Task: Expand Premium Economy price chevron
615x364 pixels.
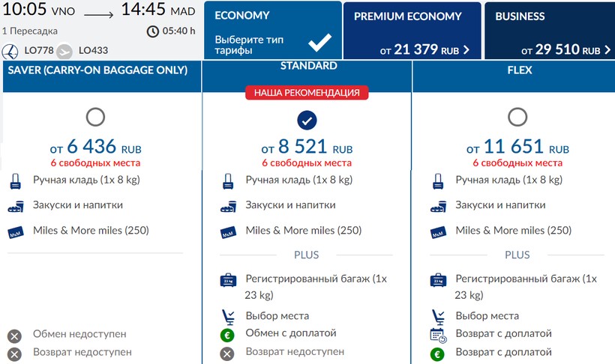Action: coord(466,50)
